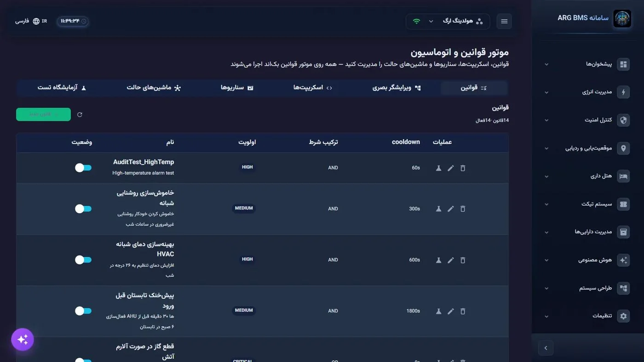
Task: Switch to the ویرایشگر بصری tab
Action: coord(397,88)
